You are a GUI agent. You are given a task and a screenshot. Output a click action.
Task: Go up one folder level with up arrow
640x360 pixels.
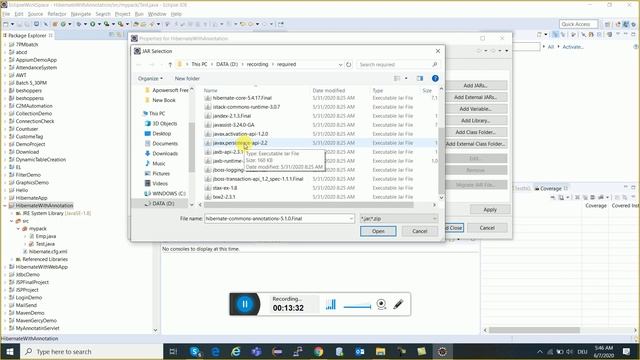pos(170,64)
